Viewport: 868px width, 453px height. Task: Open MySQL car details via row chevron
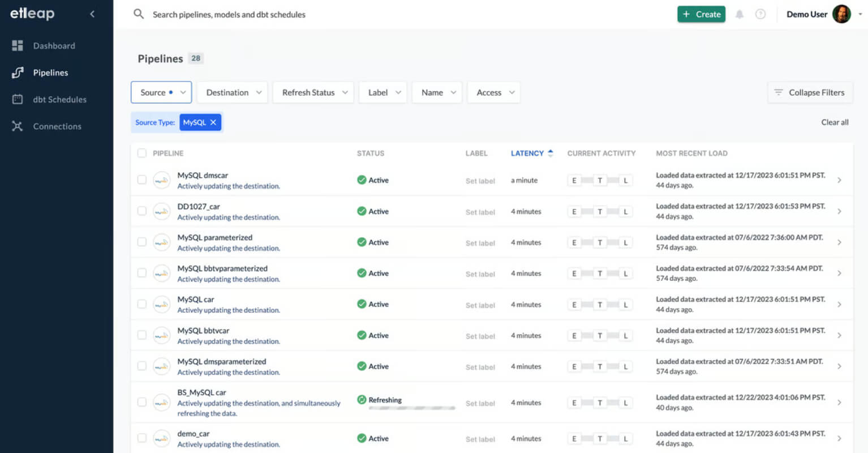[839, 305]
